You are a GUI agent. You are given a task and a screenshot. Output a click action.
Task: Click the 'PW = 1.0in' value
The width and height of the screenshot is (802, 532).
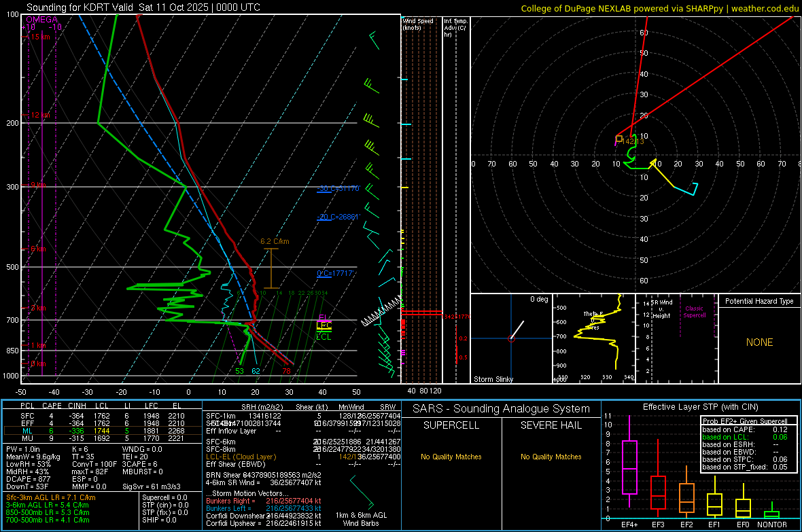23,449
